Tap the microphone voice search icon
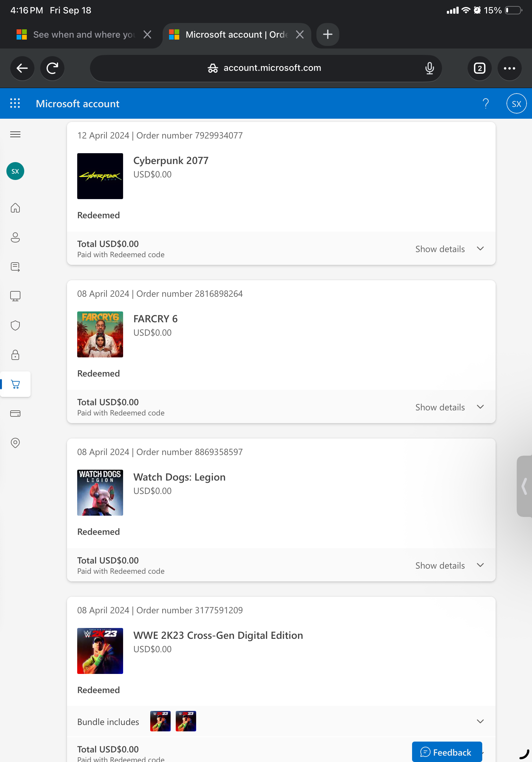Image resolution: width=532 pixels, height=762 pixels. coord(430,68)
